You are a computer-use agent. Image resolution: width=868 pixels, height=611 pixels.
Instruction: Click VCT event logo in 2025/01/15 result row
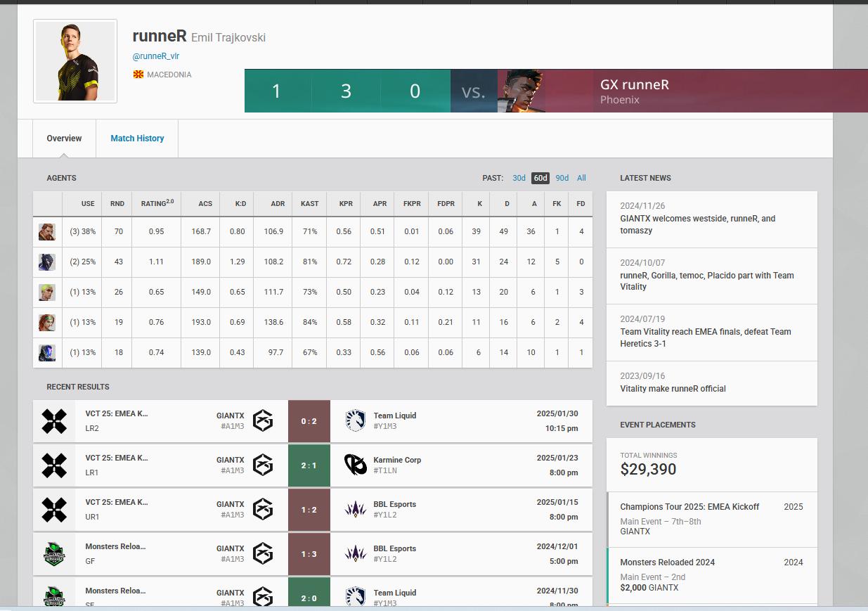(x=54, y=510)
